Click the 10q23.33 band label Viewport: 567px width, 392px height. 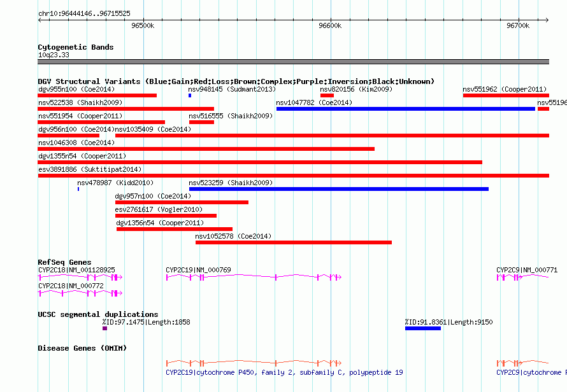pyautogui.click(x=54, y=55)
